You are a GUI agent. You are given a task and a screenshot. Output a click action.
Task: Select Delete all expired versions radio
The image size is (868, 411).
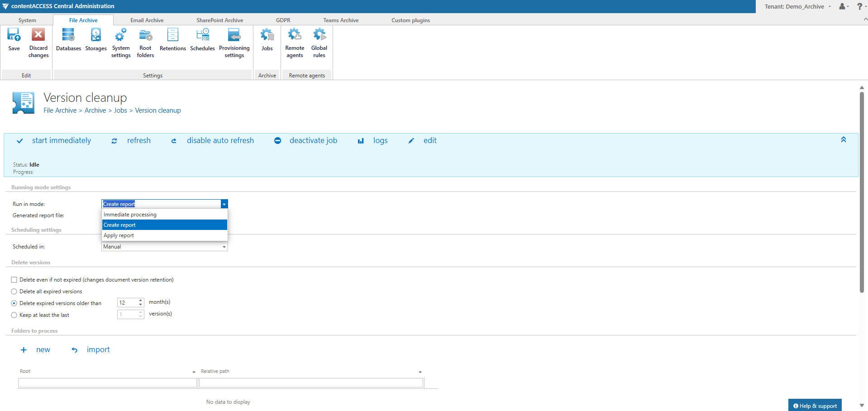[14, 292]
